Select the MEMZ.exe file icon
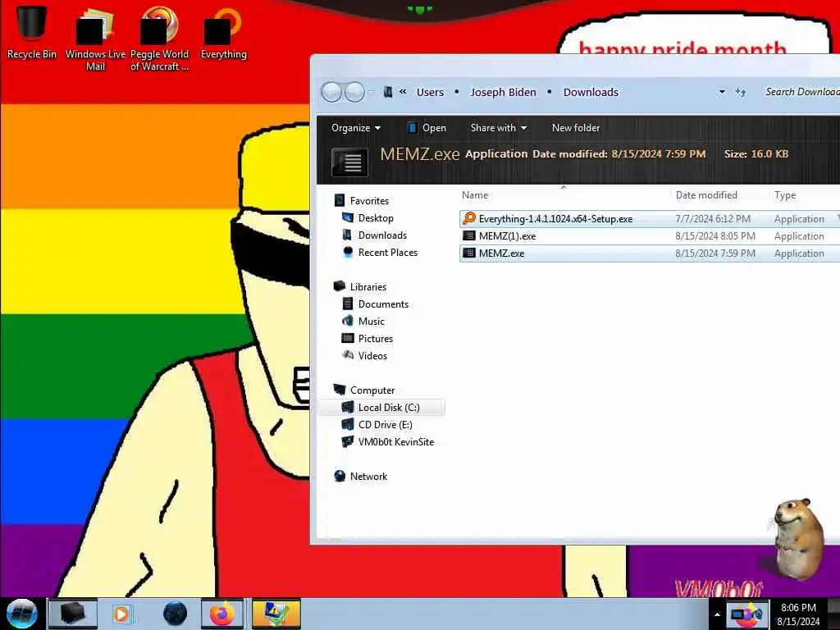The image size is (840, 630). tap(468, 253)
